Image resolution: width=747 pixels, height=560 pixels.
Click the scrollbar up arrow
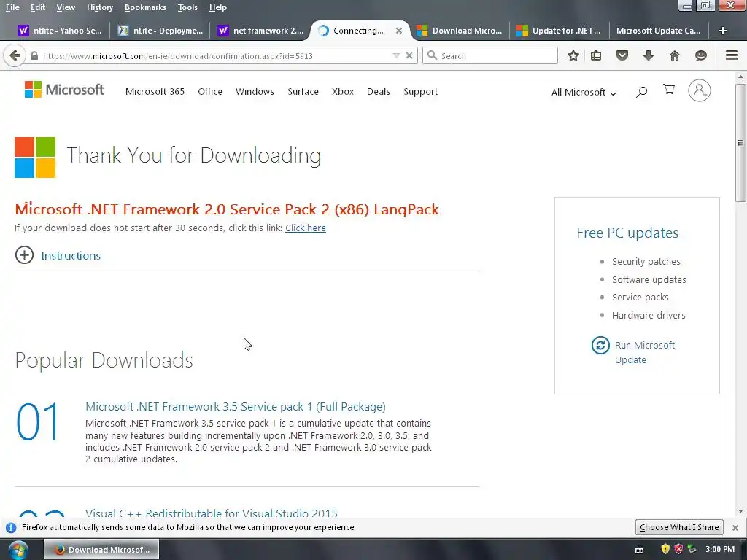pos(740,77)
